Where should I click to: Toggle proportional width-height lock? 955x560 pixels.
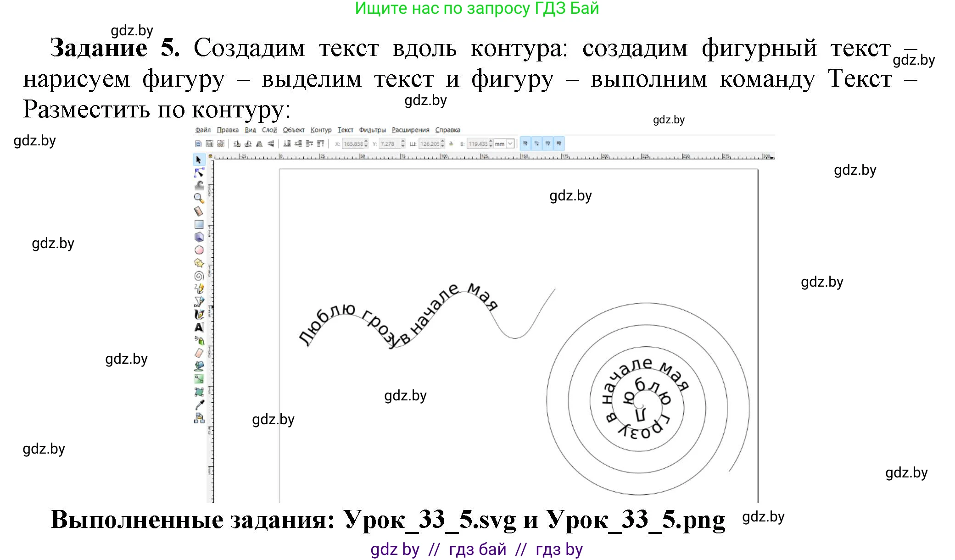click(x=451, y=144)
